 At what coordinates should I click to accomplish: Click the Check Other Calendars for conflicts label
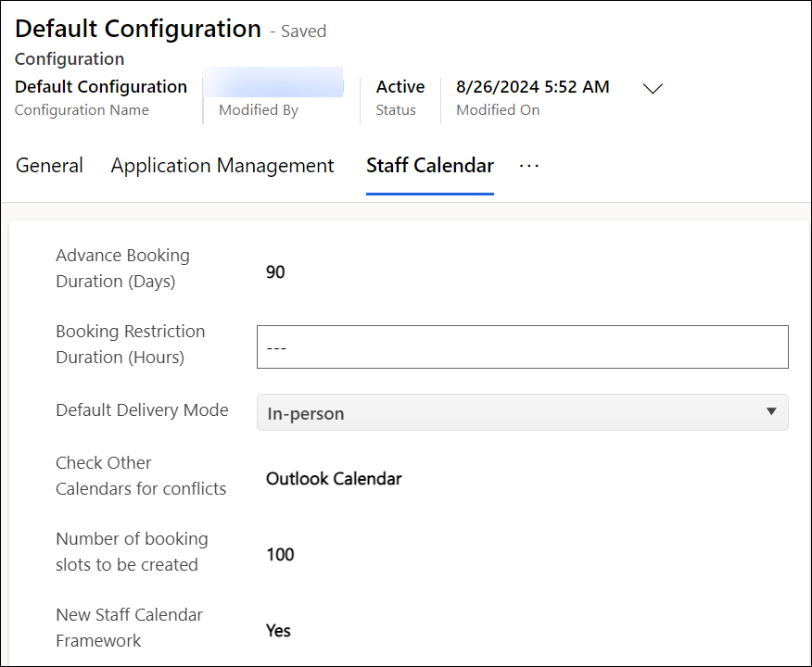point(141,476)
